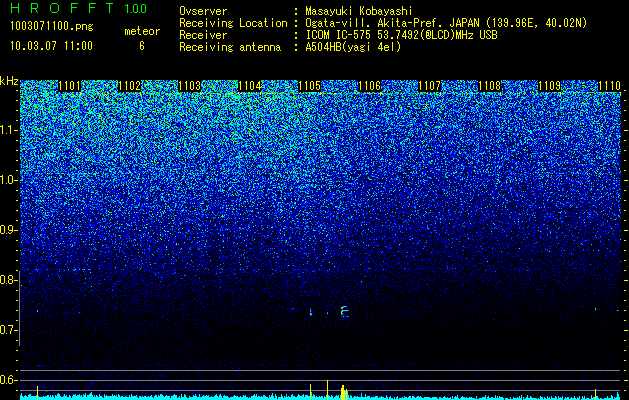
Task: Click Ogata-vill. Akita-Pref. JAPAN location text
Action: pyautogui.click(x=446, y=23)
